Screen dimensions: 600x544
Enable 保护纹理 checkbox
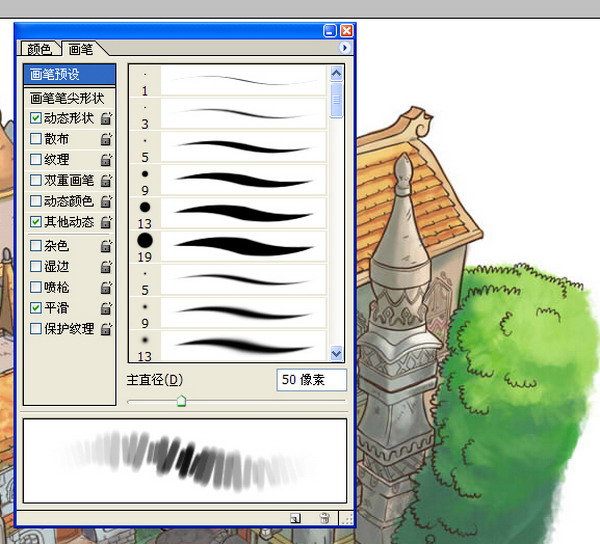click(36, 328)
